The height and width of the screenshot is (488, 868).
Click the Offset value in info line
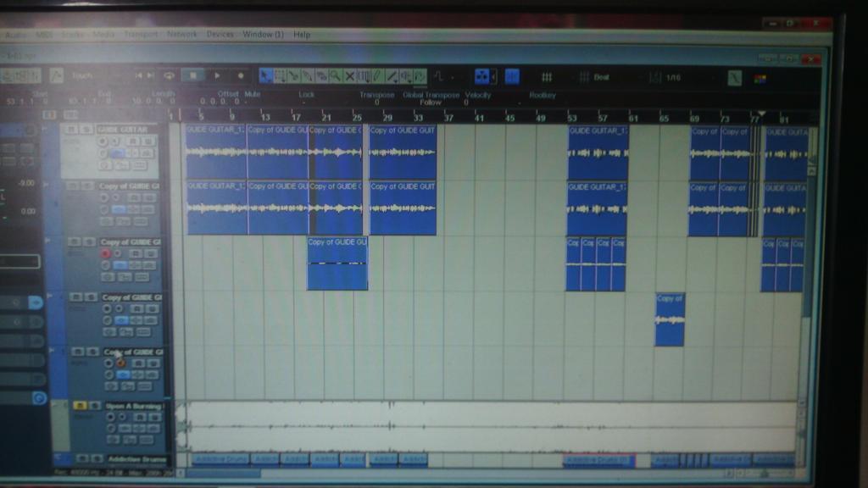(x=220, y=102)
